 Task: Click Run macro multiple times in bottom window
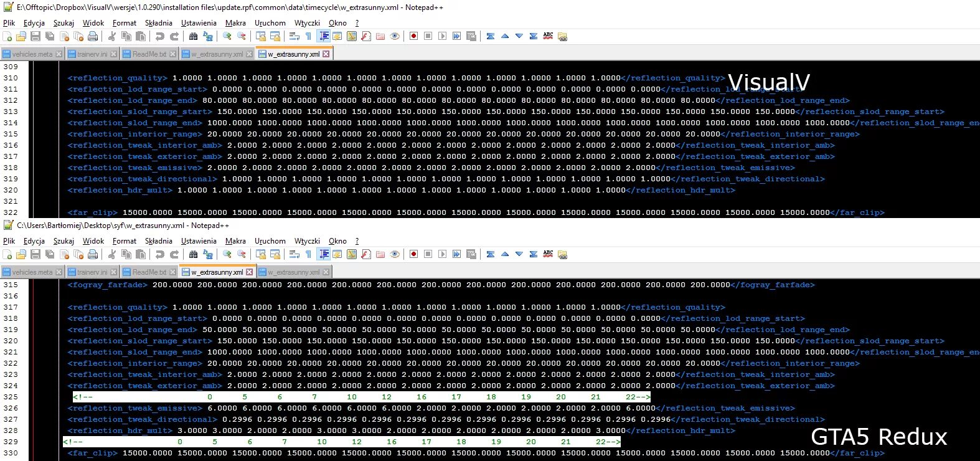(x=456, y=254)
